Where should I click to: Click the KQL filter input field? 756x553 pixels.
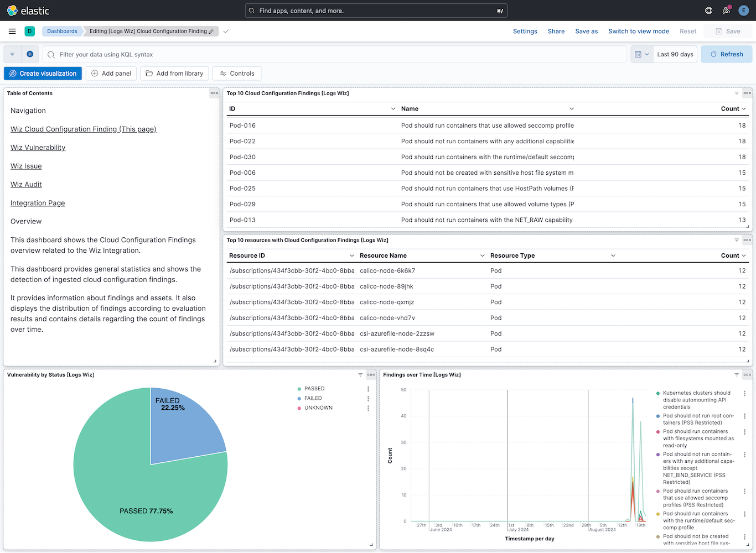221,54
